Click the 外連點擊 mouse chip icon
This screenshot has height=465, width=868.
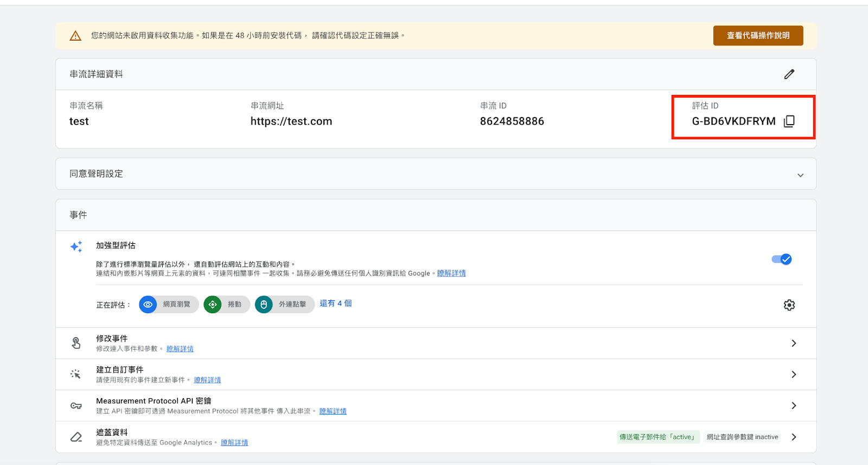[x=264, y=305]
